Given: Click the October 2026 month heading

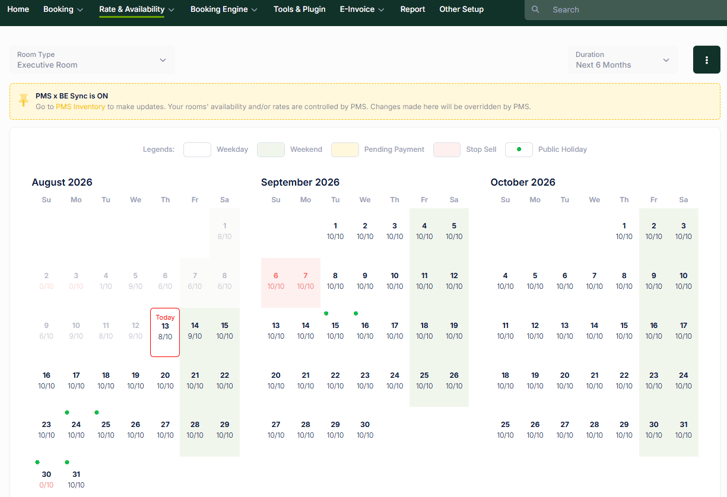Looking at the screenshot, I should pyautogui.click(x=523, y=182).
